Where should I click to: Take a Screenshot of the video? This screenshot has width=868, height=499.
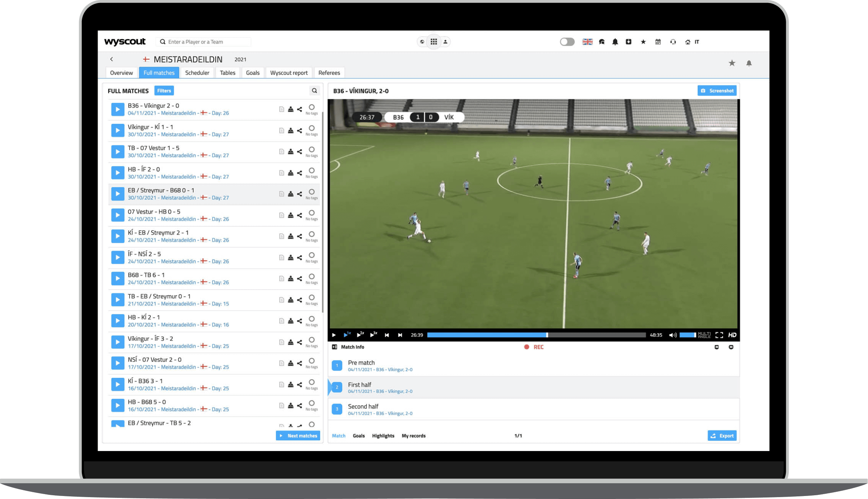(717, 90)
